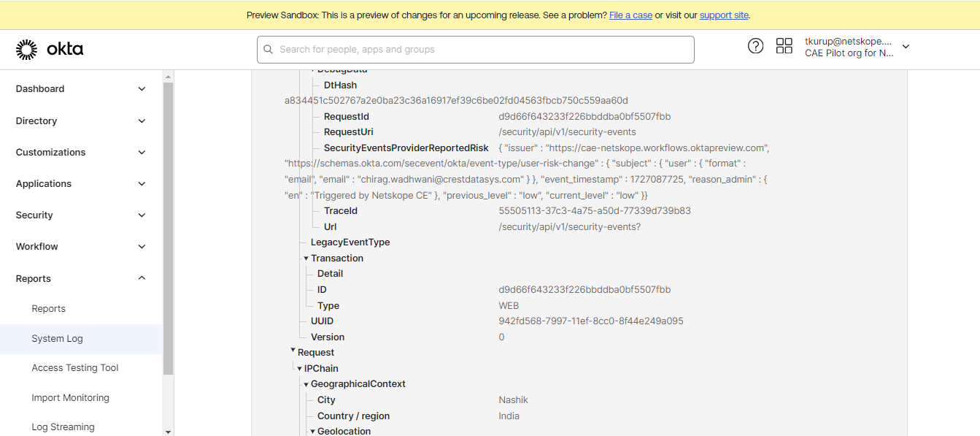The image size is (980, 436).
Task: Expand the Customizations menu
Action: (x=81, y=152)
